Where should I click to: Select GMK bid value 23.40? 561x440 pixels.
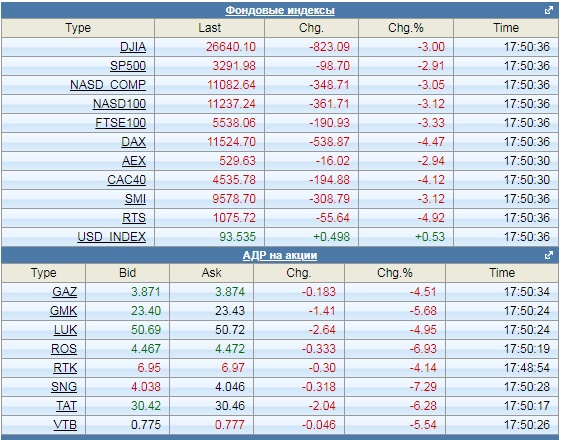coord(146,311)
